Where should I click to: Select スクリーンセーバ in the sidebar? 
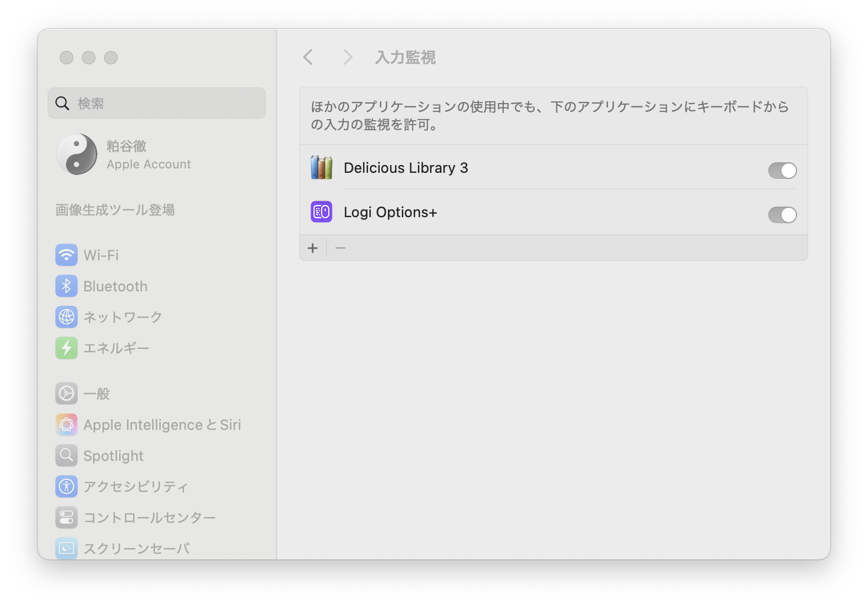pos(136,548)
